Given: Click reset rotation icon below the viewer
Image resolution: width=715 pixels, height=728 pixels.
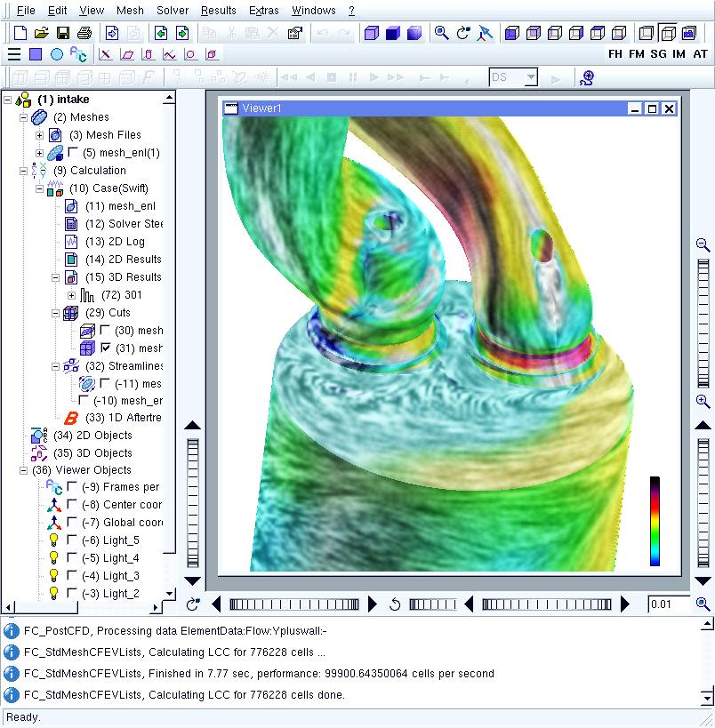Looking at the screenshot, I should pyautogui.click(x=396, y=604).
